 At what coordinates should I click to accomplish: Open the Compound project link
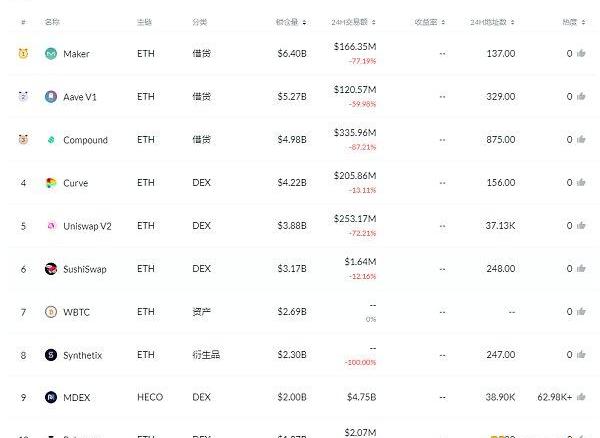point(85,140)
